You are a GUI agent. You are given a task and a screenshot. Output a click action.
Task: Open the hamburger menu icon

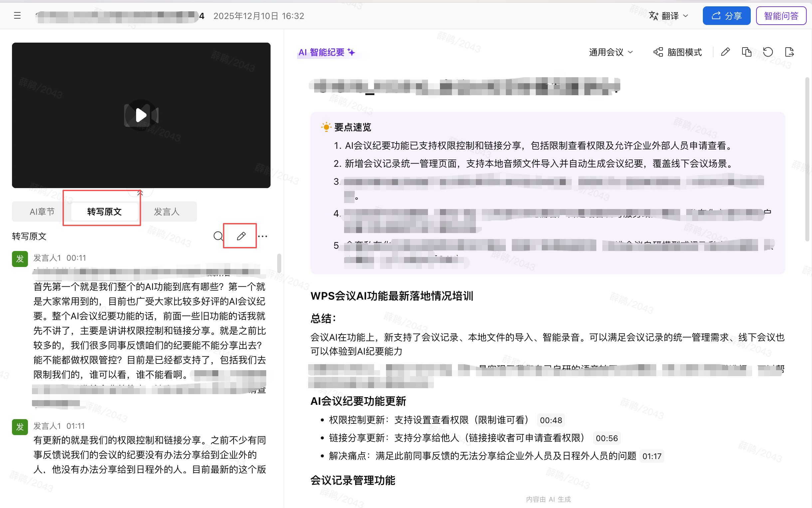point(17,15)
